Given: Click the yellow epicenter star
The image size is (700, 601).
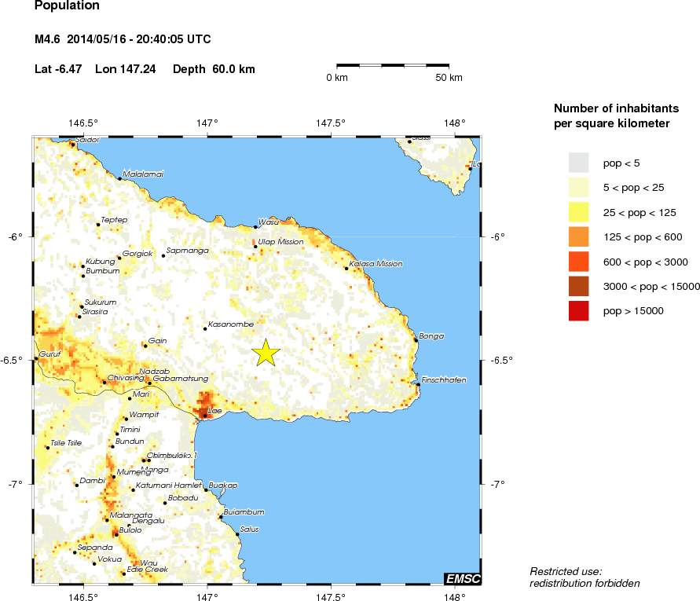Looking at the screenshot, I should [x=266, y=353].
